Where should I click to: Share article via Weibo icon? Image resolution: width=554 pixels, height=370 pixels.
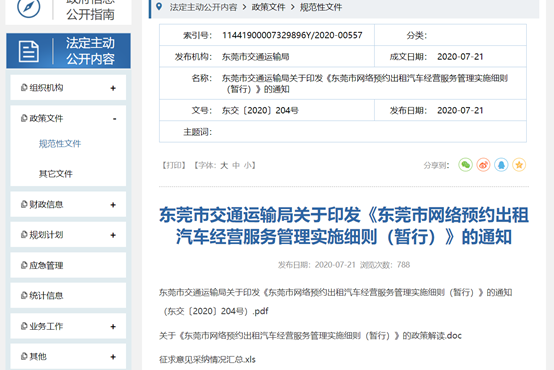(483, 165)
